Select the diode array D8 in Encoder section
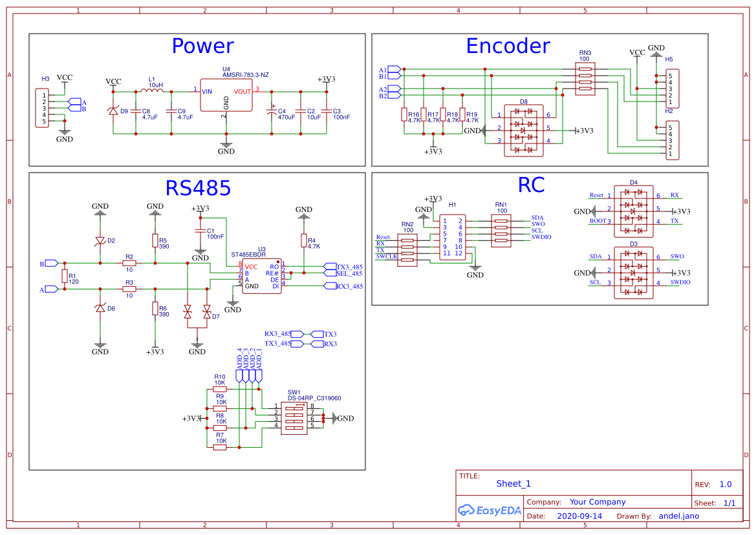 click(x=524, y=129)
